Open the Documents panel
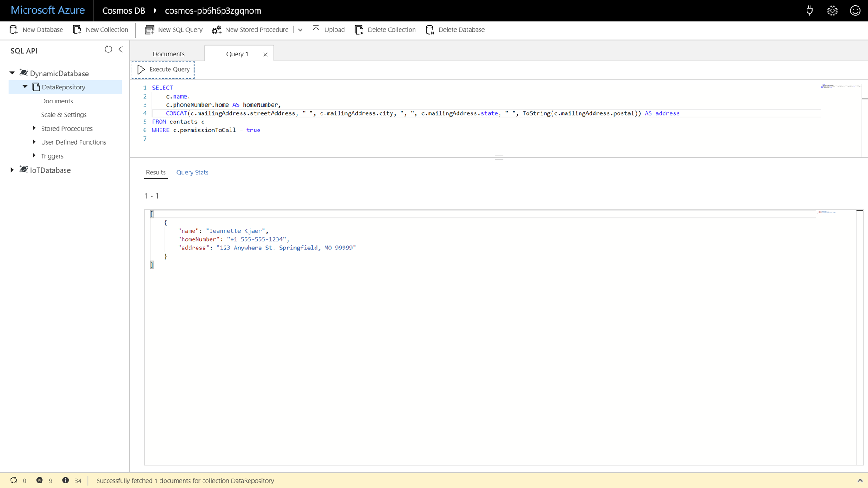Viewport: 868px width, 488px height. [x=168, y=54]
